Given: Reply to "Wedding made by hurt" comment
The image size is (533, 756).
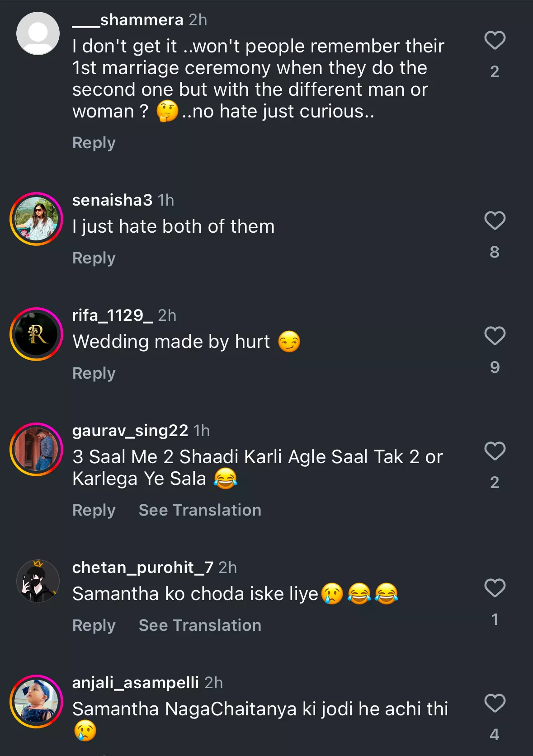Looking at the screenshot, I should pyautogui.click(x=94, y=373).
